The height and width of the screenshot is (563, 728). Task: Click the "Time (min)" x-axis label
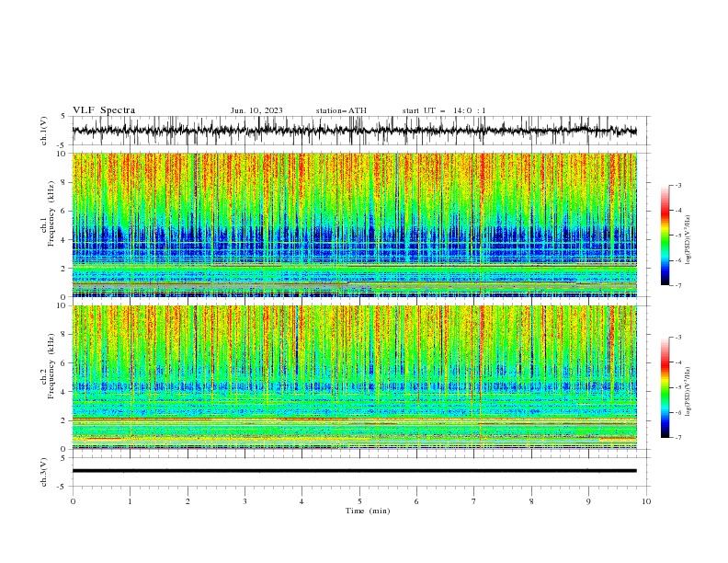click(368, 511)
